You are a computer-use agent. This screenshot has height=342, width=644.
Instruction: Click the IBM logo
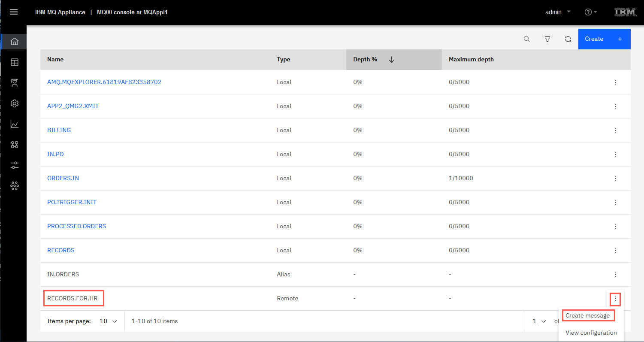[625, 12]
